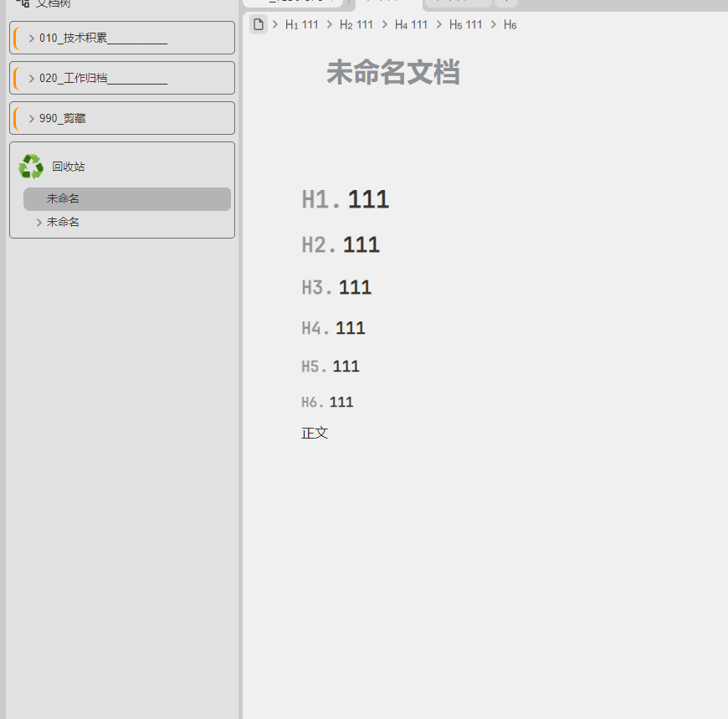Click H5 111 breadcrumb entry
The height and width of the screenshot is (719, 728).
click(x=465, y=25)
